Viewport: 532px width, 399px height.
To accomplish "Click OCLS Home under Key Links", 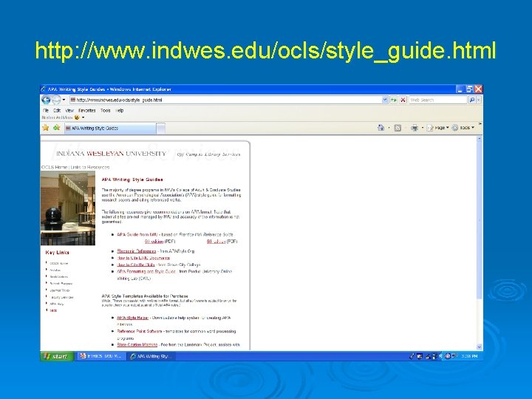I will pyautogui.click(x=58, y=263).
